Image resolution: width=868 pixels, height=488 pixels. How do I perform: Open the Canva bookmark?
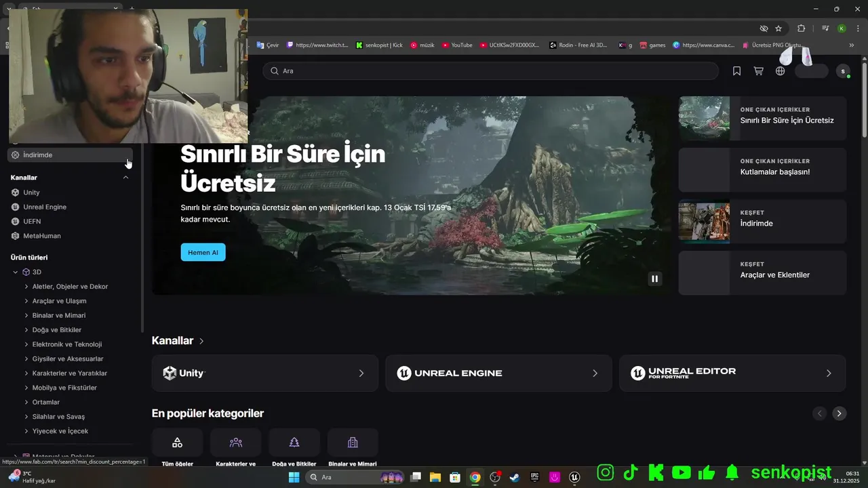704,45
